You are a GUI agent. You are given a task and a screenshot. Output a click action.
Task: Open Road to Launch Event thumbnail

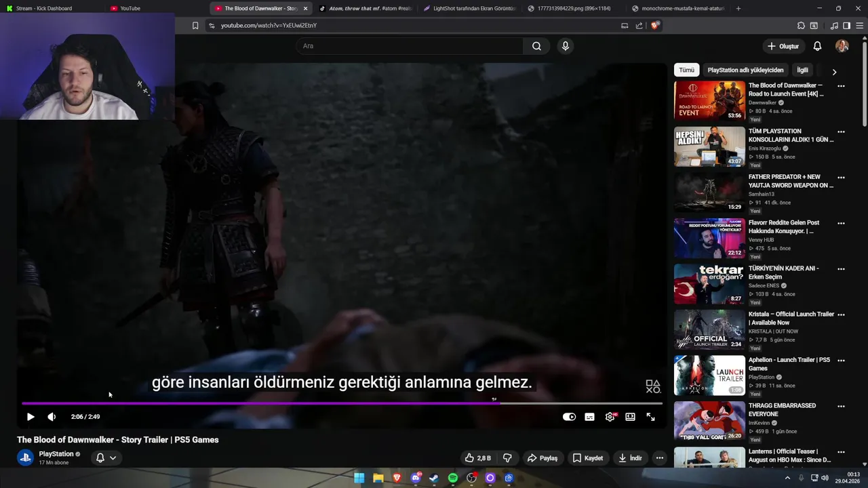click(709, 101)
